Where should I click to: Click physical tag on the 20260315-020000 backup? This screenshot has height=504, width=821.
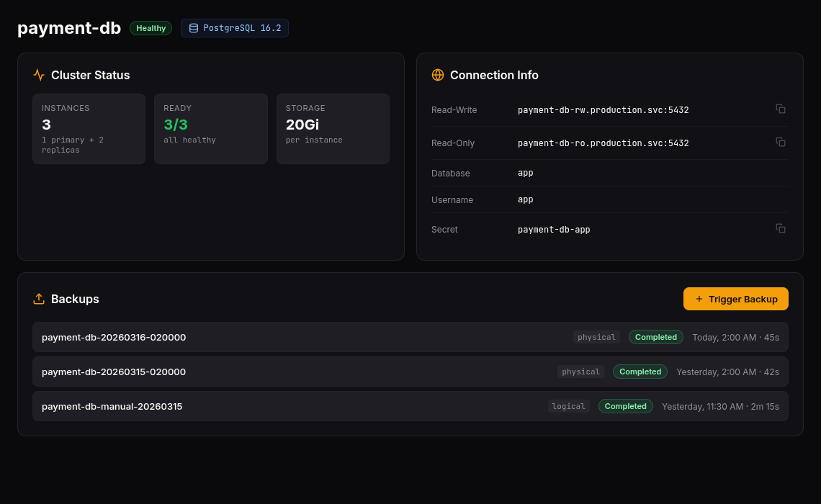click(x=580, y=372)
